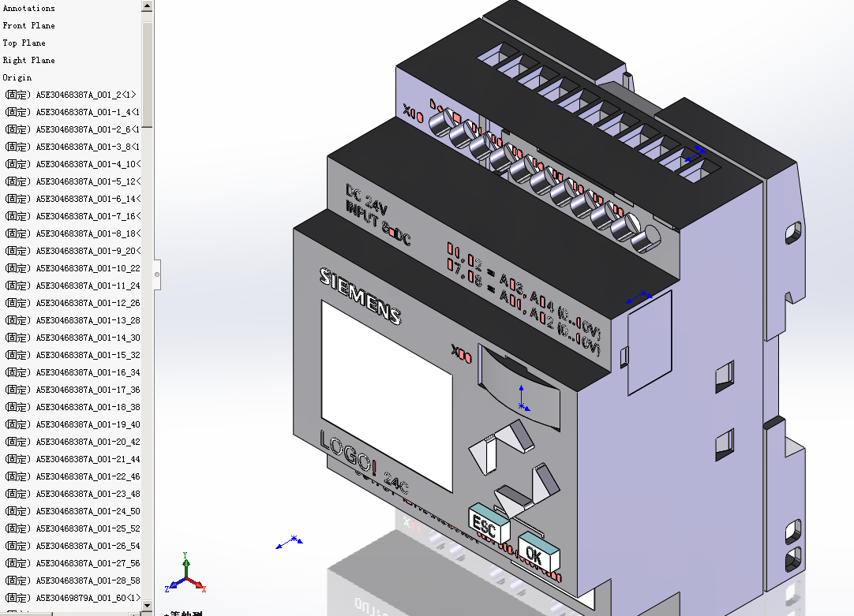The image size is (854, 616).
Task: Select component A5E30468387A_001-20_42
Action: [72, 442]
